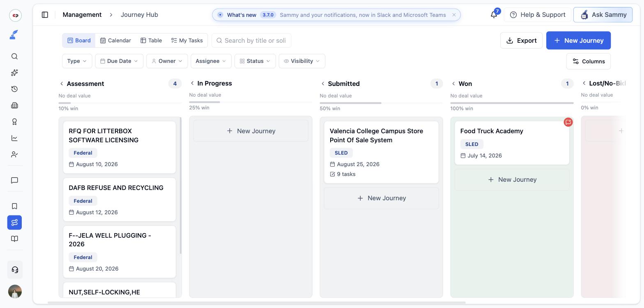Open the user avatar at sidebar bottom
The width and height of the screenshot is (644, 308).
pyautogui.click(x=15, y=292)
